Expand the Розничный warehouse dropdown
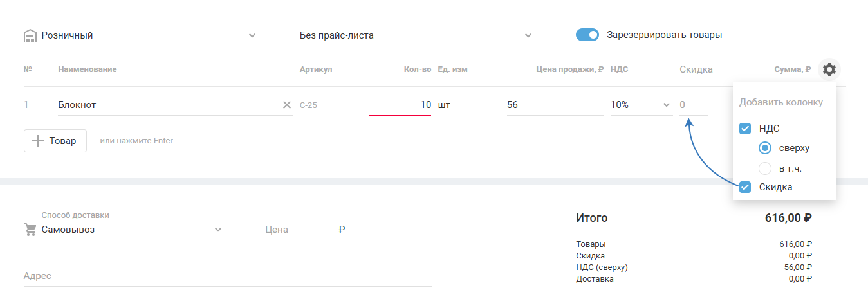This screenshot has width=868, height=290. coord(252,35)
